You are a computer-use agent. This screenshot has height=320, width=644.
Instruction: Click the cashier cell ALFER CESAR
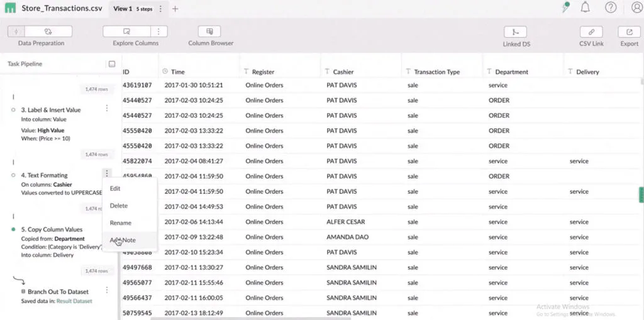pyautogui.click(x=346, y=222)
